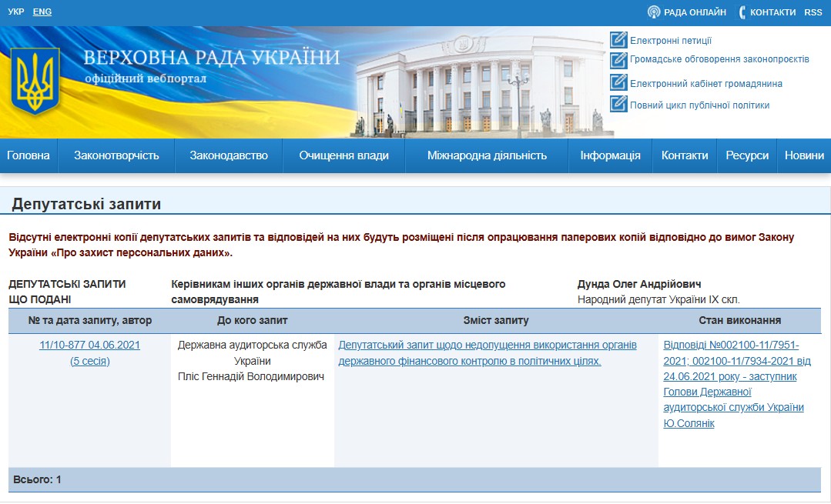Open the РАДА ОНЛАЙН link
Screen dimensions: 831x504
pyautogui.click(x=695, y=12)
